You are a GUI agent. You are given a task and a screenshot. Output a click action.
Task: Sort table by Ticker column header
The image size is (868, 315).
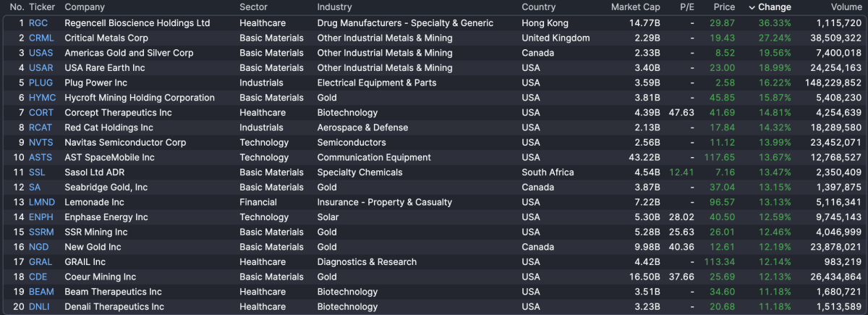point(42,7)
